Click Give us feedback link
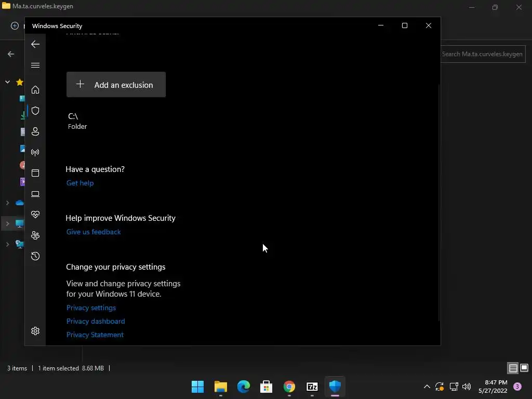The height and width of the screenshot is (399, 532). (x=94, y=232)
